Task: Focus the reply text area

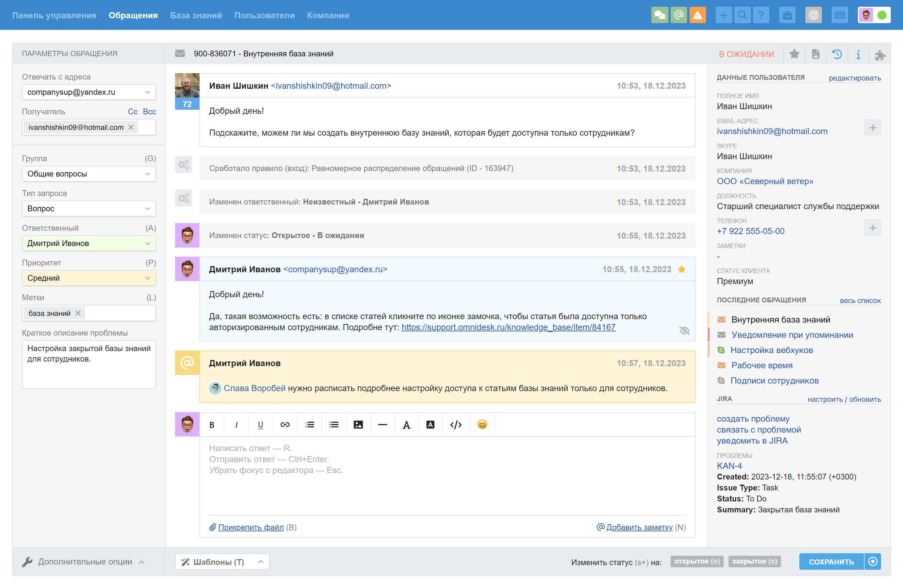Action: pyautogui.click(x=447, y=476)
